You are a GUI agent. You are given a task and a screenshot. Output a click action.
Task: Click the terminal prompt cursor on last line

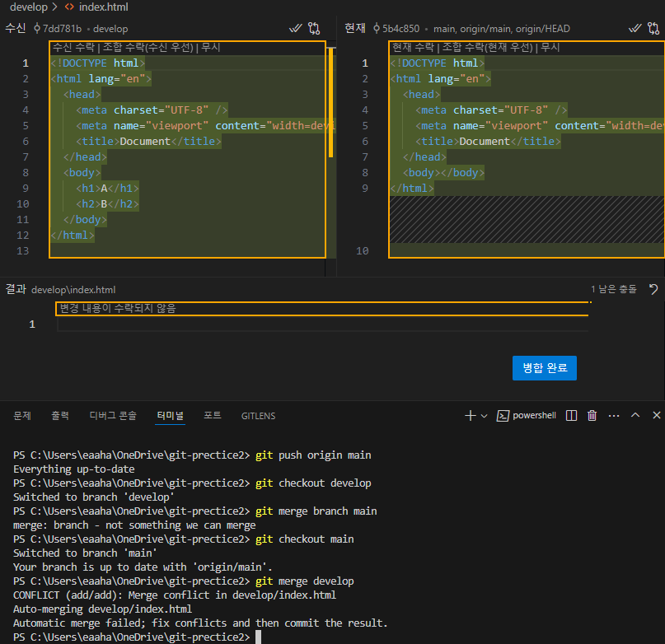[x=258, y=637]
